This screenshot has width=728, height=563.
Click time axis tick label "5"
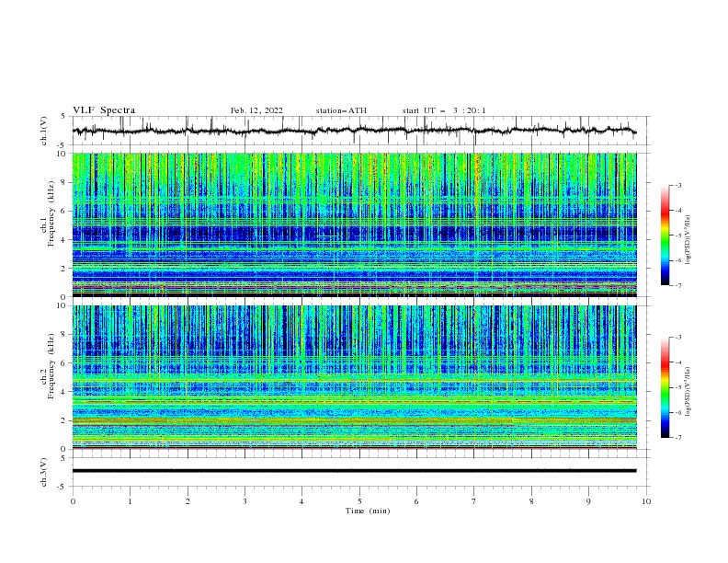point(359,501)
